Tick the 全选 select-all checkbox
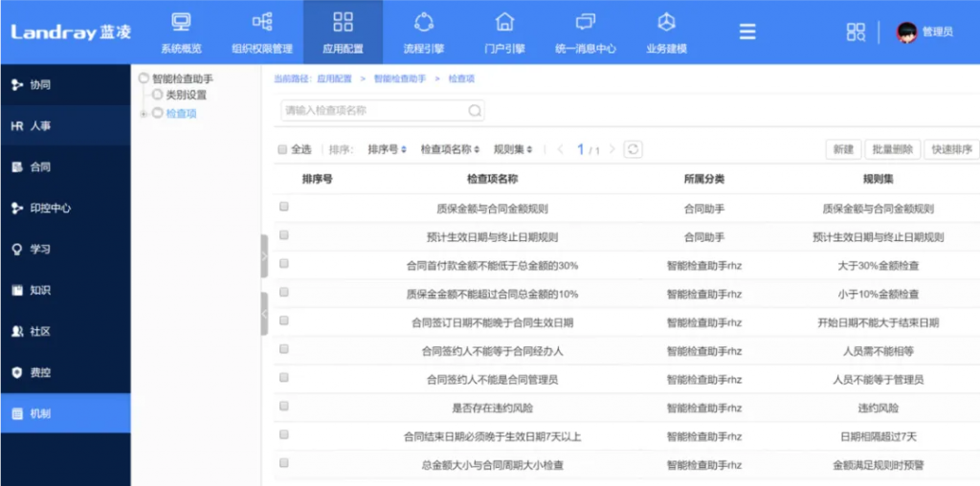980x486 pixels. click(x=282, y=150)
